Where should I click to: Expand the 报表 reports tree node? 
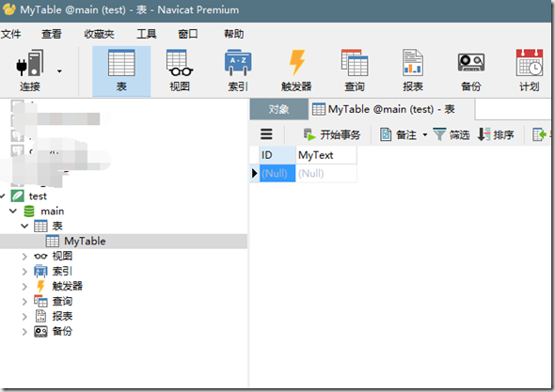(x=24, y=316)
